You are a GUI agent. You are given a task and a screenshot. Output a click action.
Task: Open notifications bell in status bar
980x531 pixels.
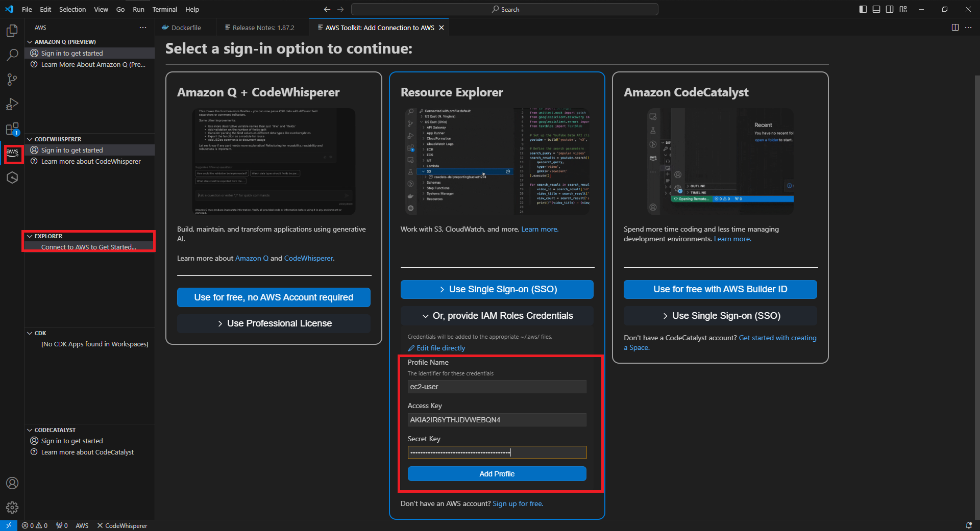coord(969,525)
